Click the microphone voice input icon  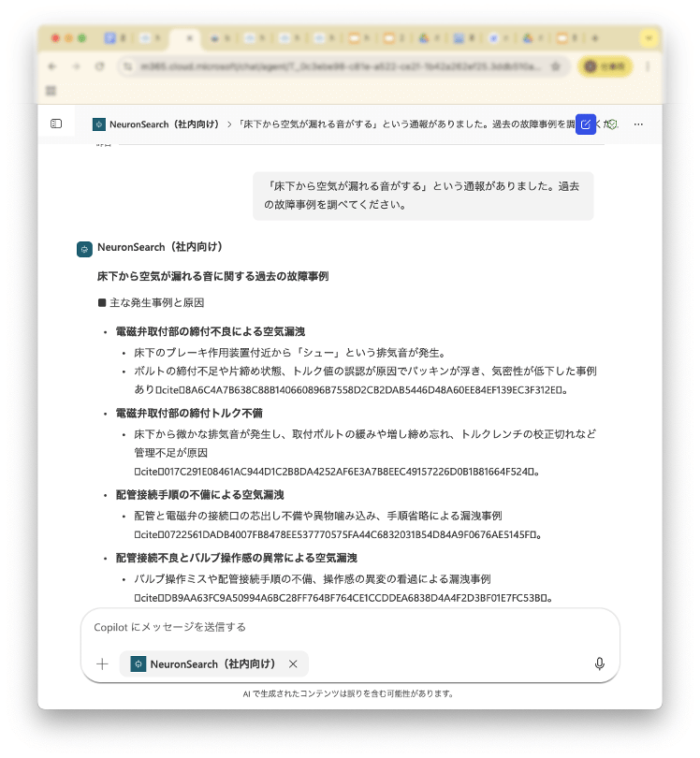pos(599,663)
